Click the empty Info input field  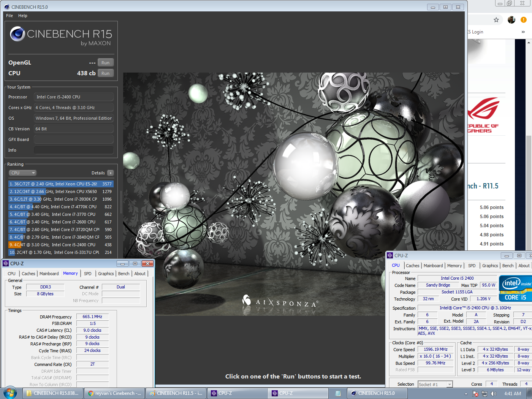74,150
